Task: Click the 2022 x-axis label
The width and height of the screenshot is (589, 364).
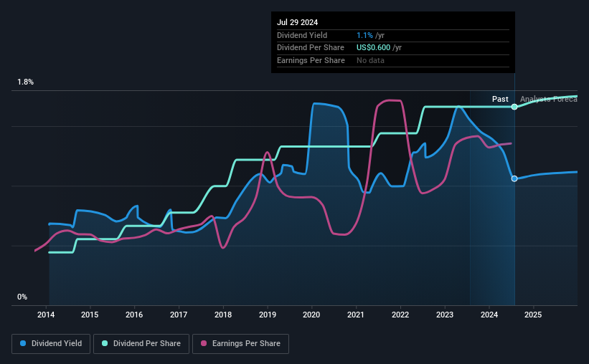Action: click(x=400, y=315)
